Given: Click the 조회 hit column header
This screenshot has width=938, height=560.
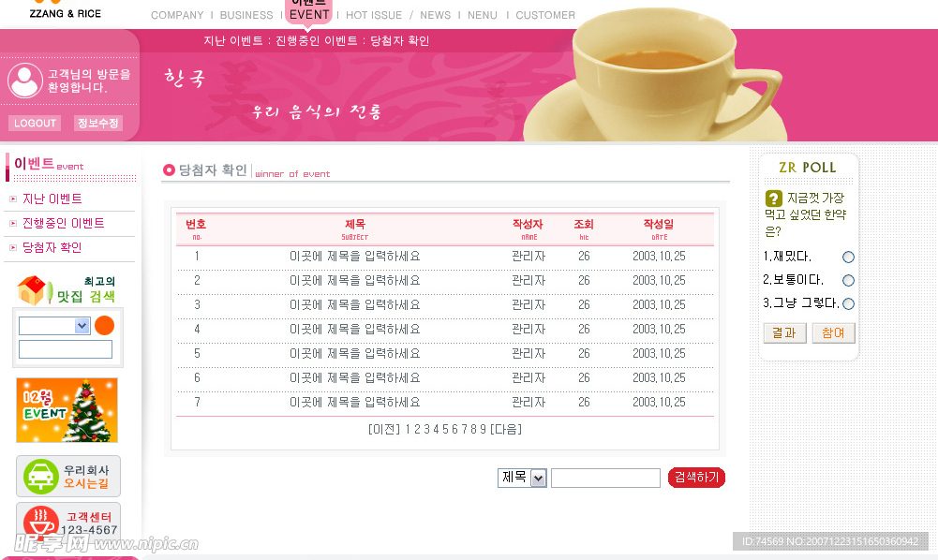Looking at the screenshot, I should click(584, 228).
